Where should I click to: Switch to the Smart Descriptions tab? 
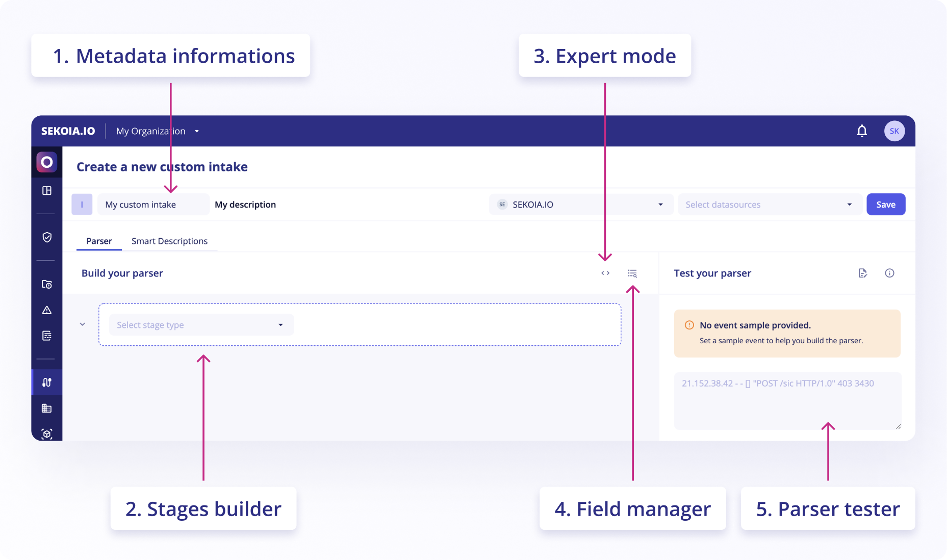(x=169, y=241)
